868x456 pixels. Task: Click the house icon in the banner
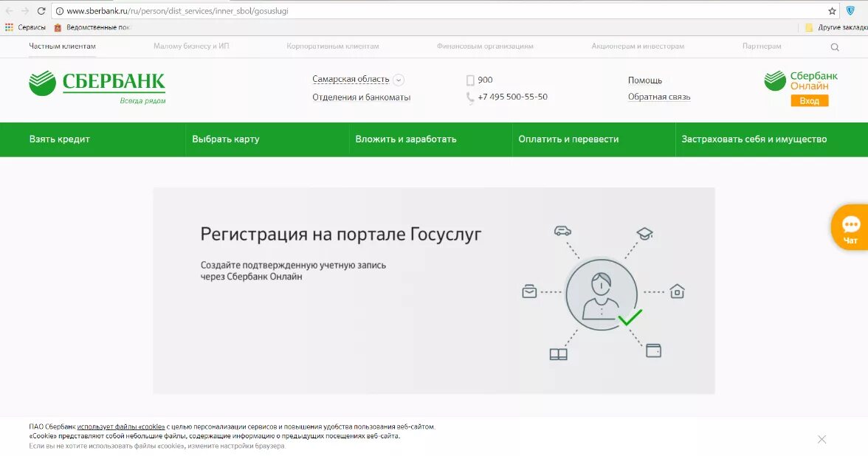[x=677, y=291]
